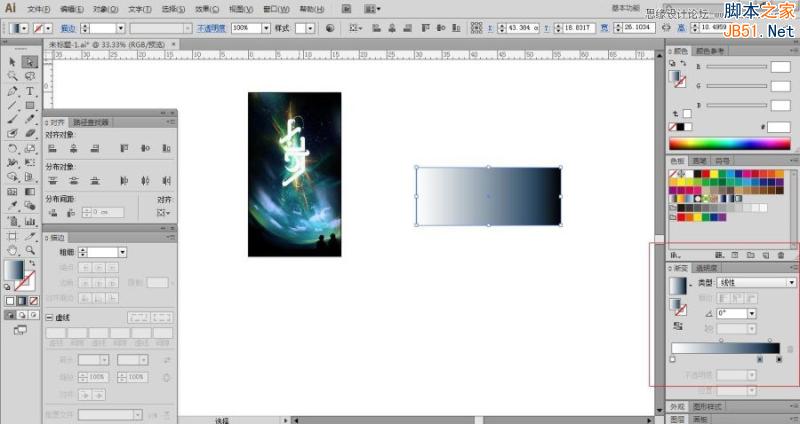Screen dimensions: 800x424
Task: Select the Magic Wand tool
Action: [13, 76]
